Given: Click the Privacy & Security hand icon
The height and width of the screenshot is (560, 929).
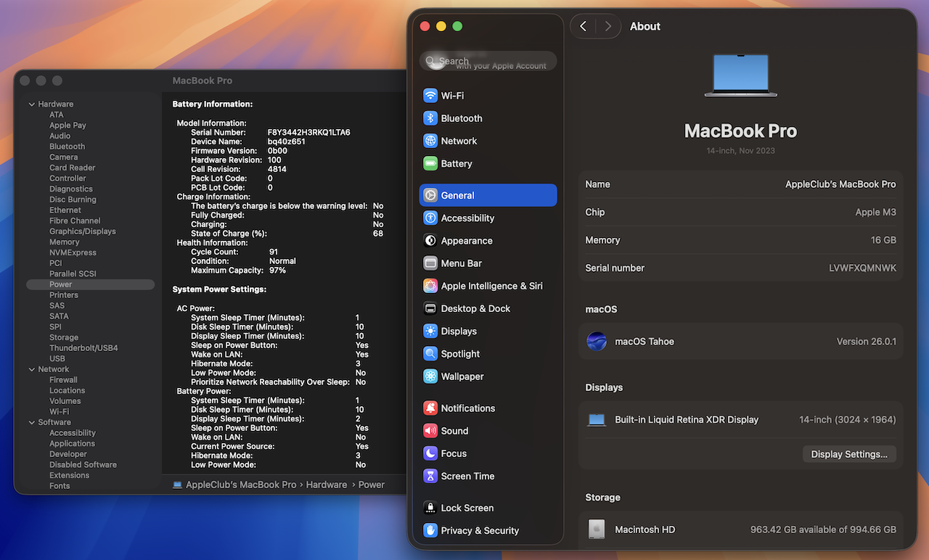Looking at the screenshot, I should point(430,531).
